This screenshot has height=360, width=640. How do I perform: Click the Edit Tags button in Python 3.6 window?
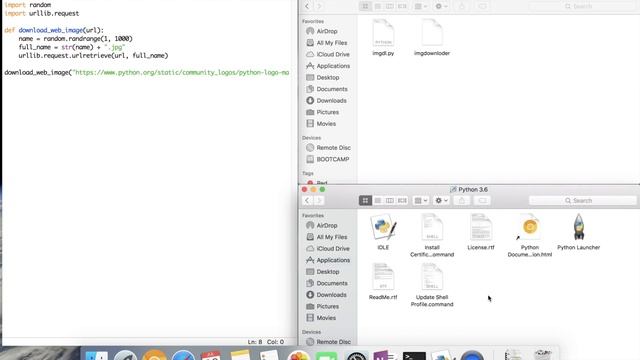(482, 200)
